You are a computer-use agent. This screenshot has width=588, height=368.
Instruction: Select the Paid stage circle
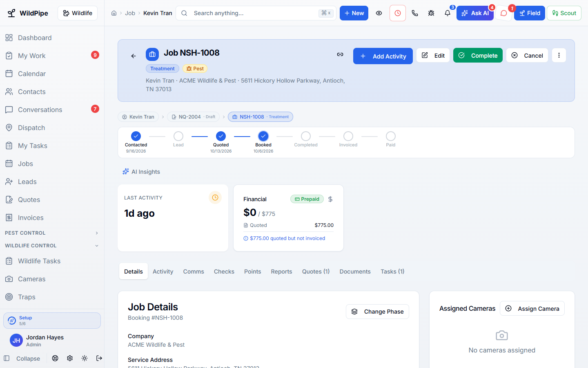tap(391, 136)
